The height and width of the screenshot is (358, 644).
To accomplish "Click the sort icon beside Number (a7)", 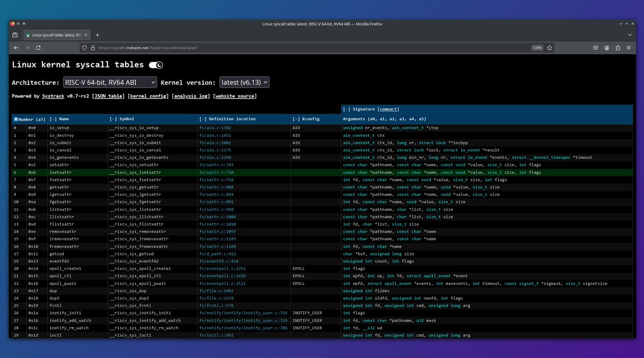I will [16, 119].
